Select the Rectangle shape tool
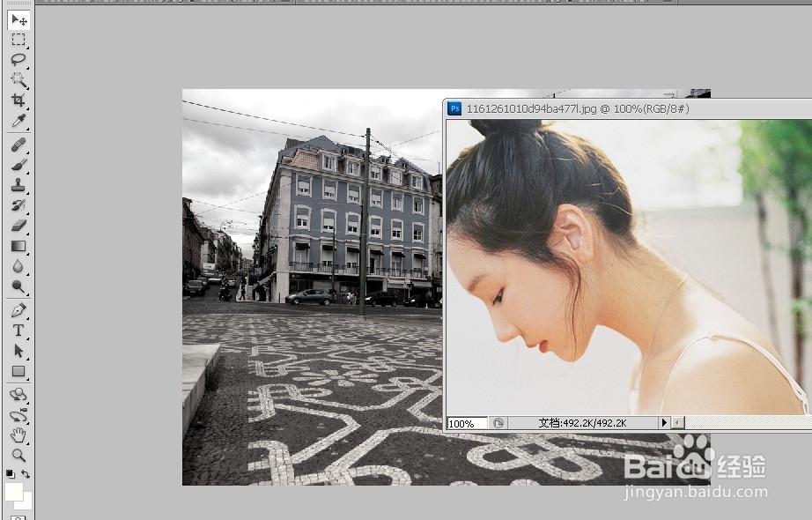Screen dimensions: 812x520 [x=18, y=371]
